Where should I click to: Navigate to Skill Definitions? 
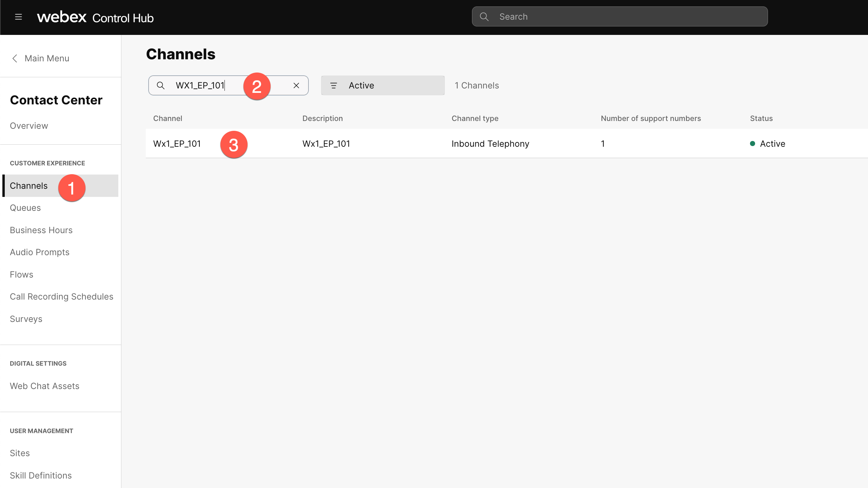coord(41,475)
